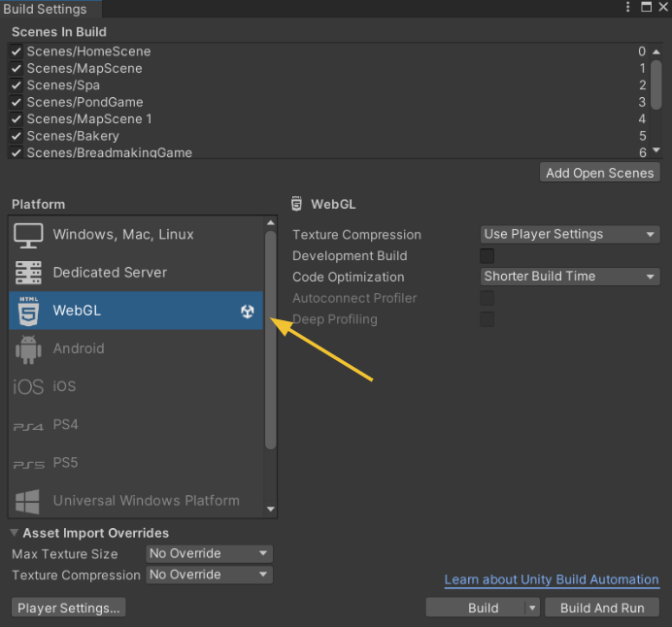672x627 pixels.
Task: Click the WebGL header icon in settings pane
Action: tap(296, 204)
